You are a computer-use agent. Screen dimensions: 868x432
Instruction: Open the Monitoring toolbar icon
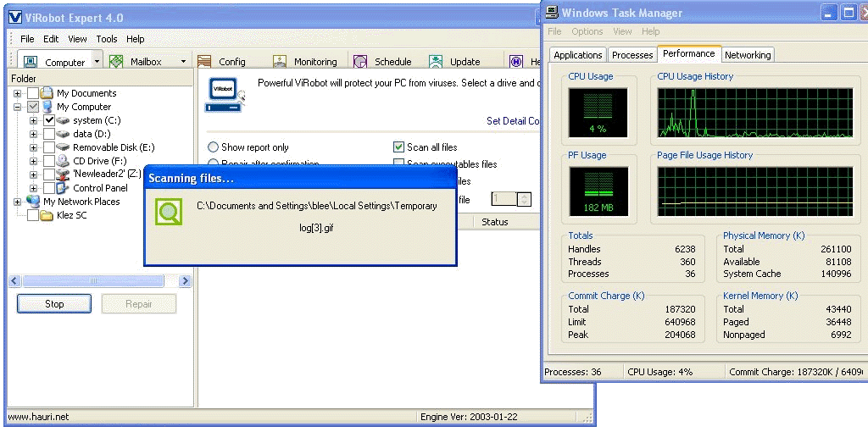pyautogui.click(x=280, y=62)
